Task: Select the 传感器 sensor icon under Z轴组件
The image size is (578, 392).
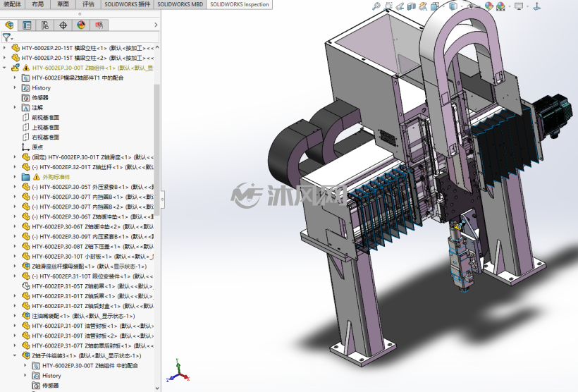Action: tap(25, 98)
